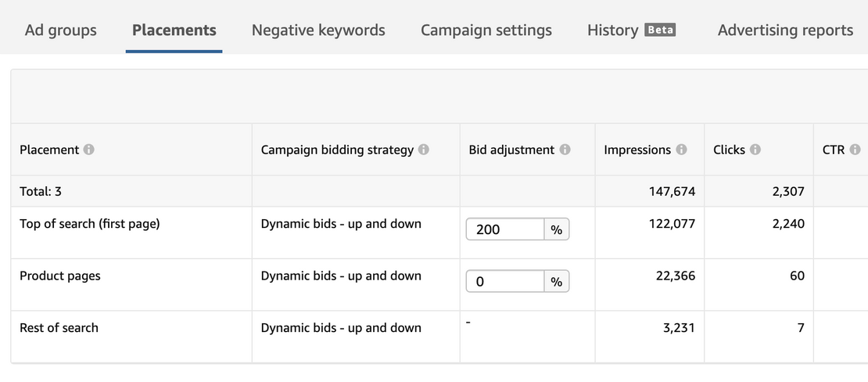Open the History tab
Screen dimensions: 868x382
click(613, 30)
